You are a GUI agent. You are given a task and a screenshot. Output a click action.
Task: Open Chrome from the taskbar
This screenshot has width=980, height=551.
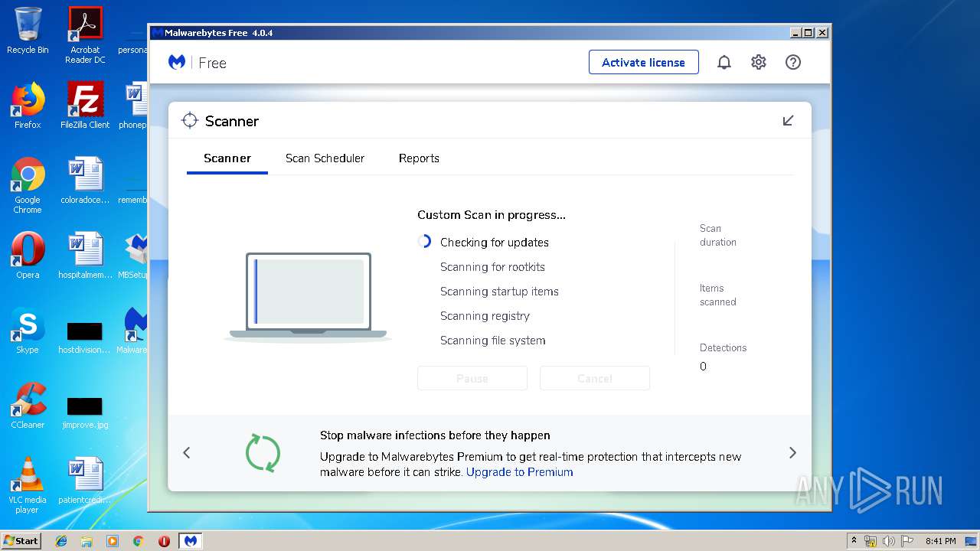coord(138,540)
